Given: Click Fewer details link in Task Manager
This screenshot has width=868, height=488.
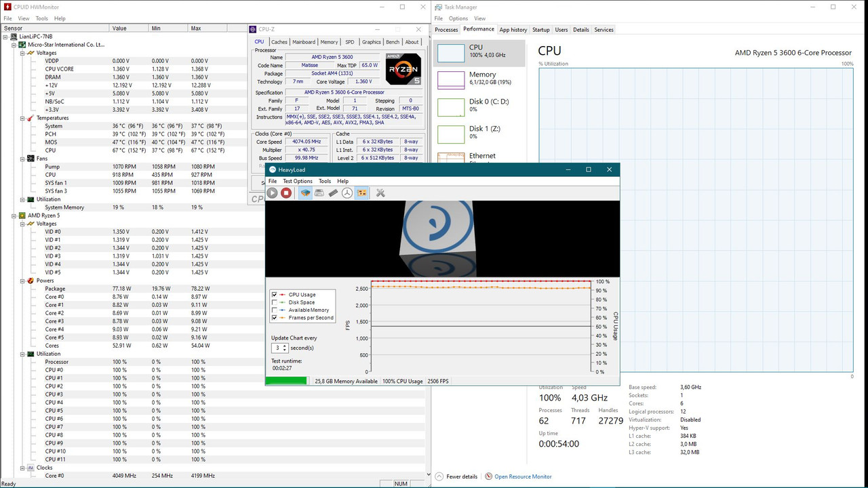Looking at the screenshot, I should (462, 476).
